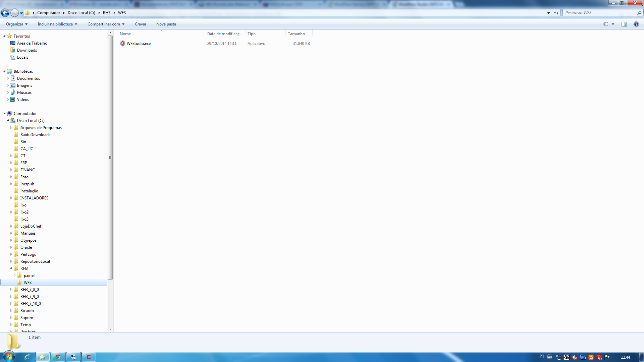644x362 pixels.
Task: Click the Back navigation arrow button
Action: 5,13
